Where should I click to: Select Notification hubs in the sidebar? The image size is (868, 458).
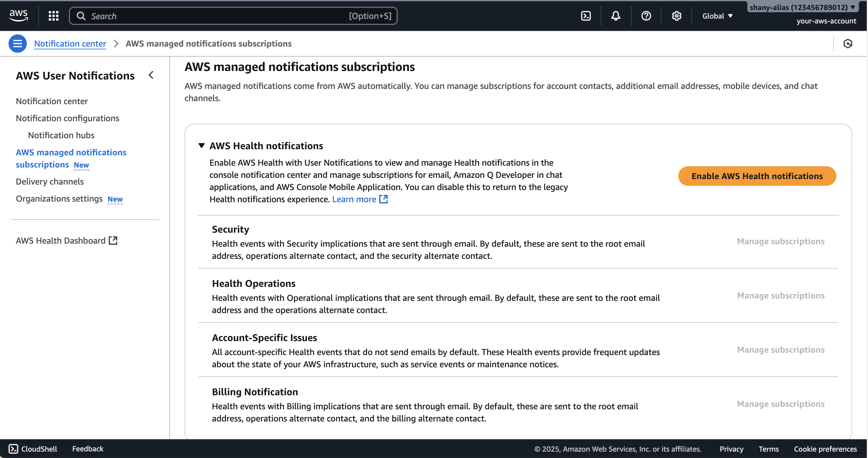point(61,135)
